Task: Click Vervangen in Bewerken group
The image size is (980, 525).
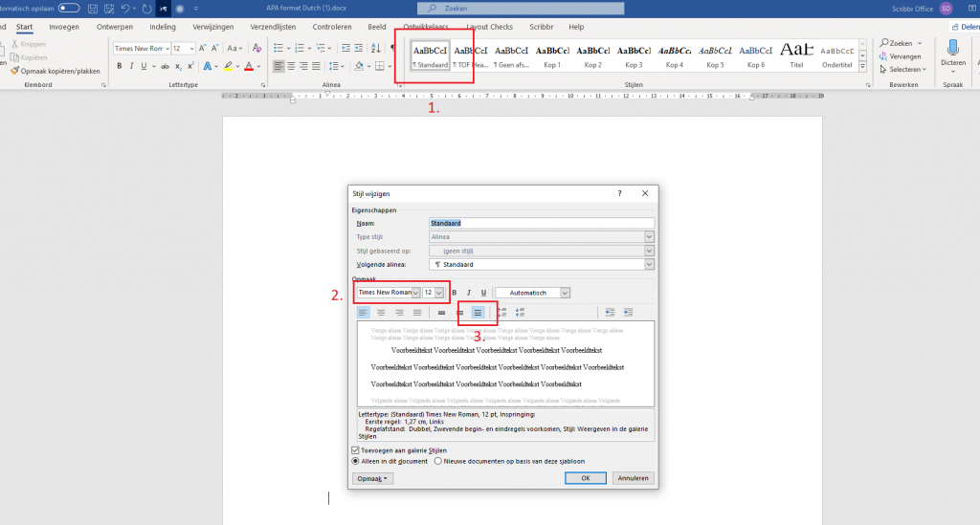Action: click(900, 56)
